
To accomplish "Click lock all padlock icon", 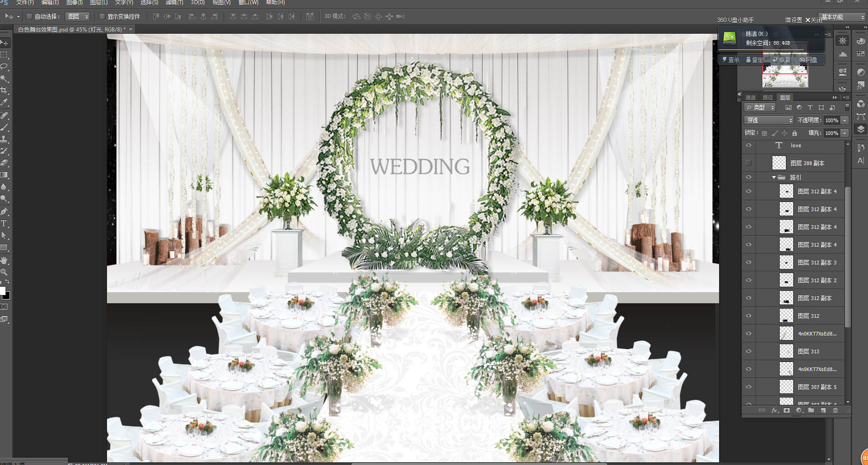I will [795, 133].
